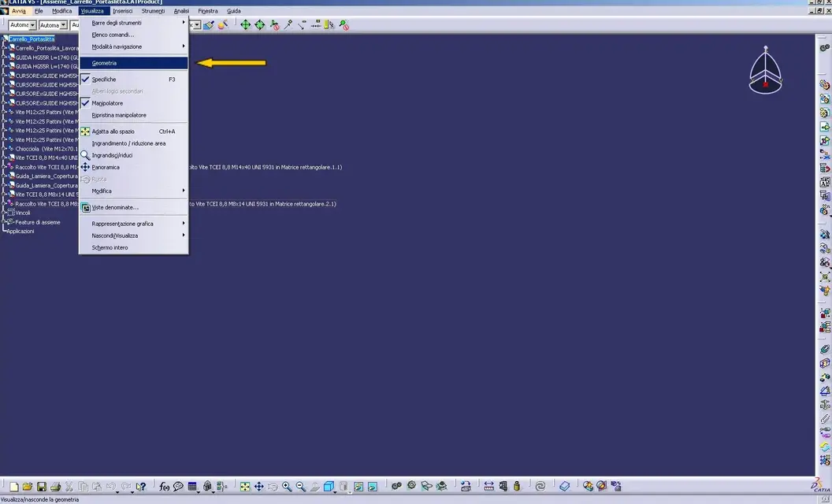The image size is (832, 504).
Task: Click the single gear icon in bottom toolbar
Action: (x=411, y=486)
